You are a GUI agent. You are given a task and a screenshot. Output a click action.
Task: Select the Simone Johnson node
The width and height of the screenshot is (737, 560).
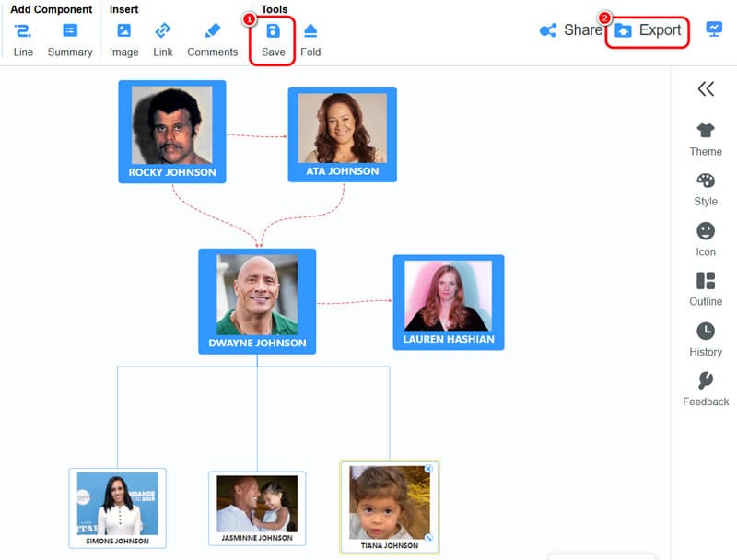coord(118,508)
